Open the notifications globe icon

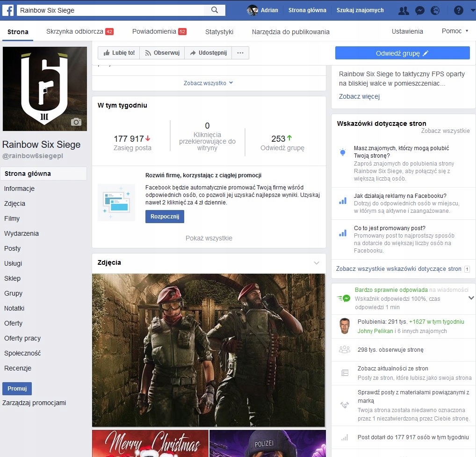[x=435, y=11]
